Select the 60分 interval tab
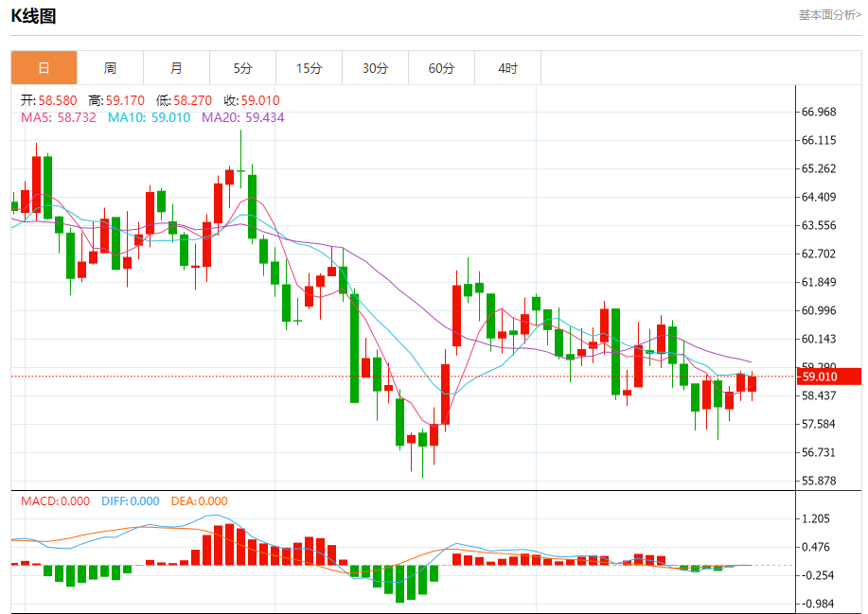 coord(441,68)
